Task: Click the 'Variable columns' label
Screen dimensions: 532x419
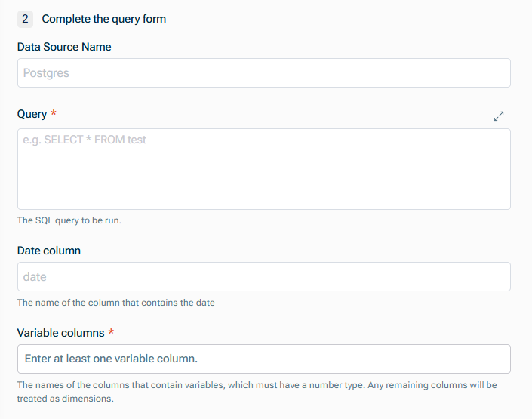Action: pyautogui.click(x=60, y=332)
